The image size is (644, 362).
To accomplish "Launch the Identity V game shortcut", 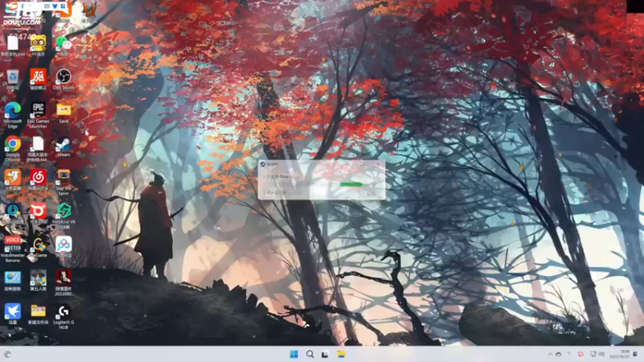I will 38,280.
